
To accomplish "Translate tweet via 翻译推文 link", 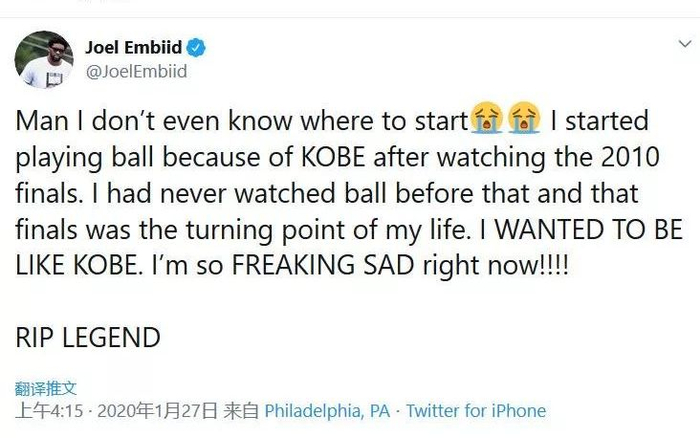I will coord(46,388).
